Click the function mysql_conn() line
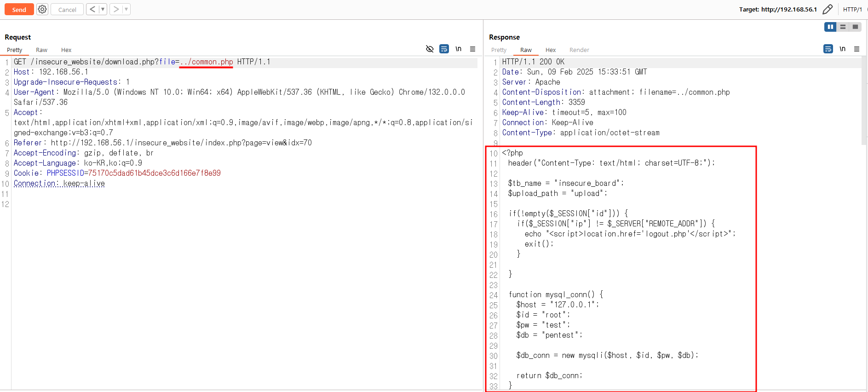 pos(556,294)
